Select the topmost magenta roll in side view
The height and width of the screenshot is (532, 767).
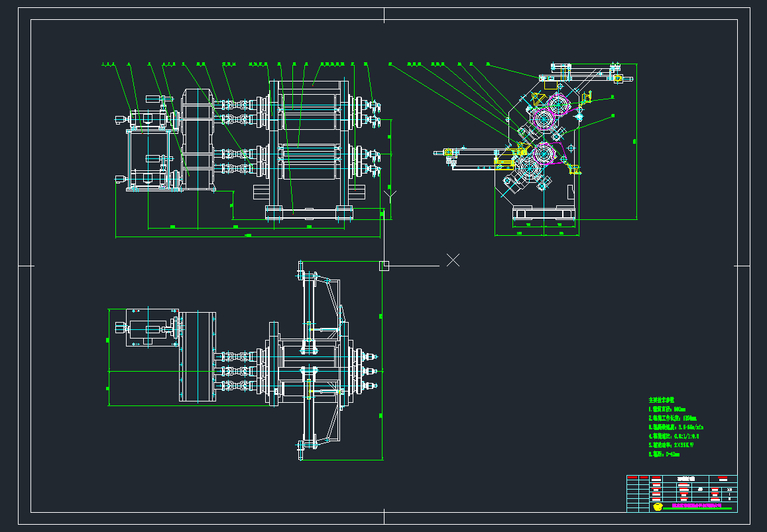pos(558,103)
